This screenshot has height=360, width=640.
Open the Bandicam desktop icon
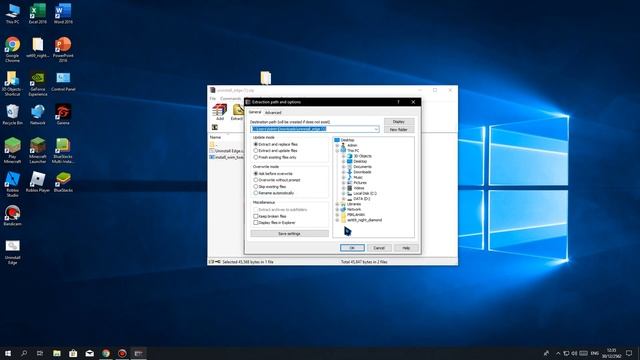tap(12, 215)
